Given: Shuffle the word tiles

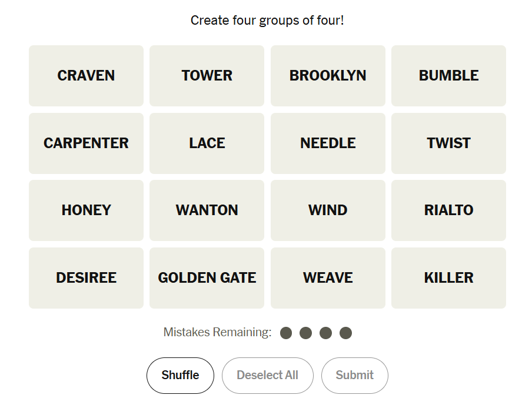Looking at the screenshot, I should click(180, 376).
